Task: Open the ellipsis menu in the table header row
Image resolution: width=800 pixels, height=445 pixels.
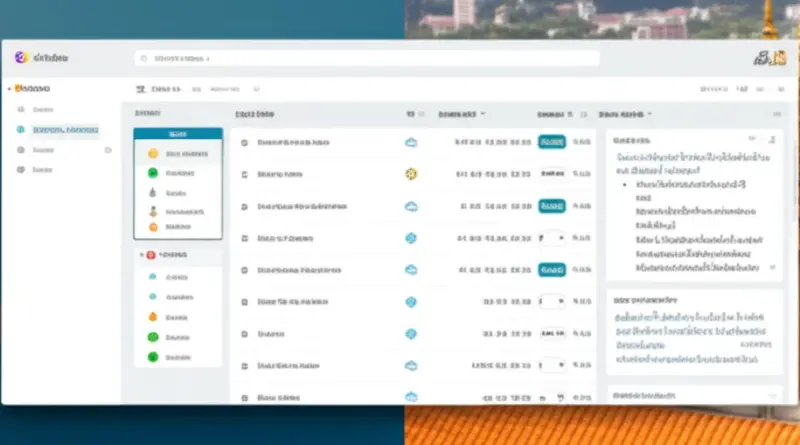Action: coord(777,114)
